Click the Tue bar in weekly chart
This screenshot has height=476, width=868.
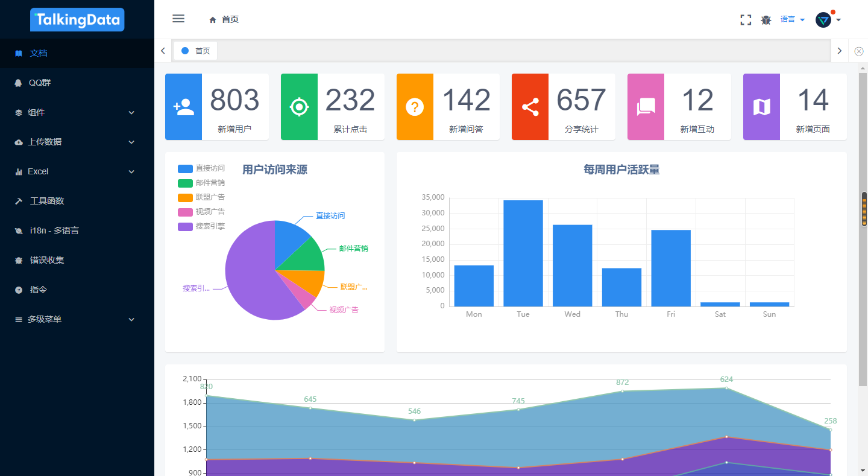click(523, 253)
